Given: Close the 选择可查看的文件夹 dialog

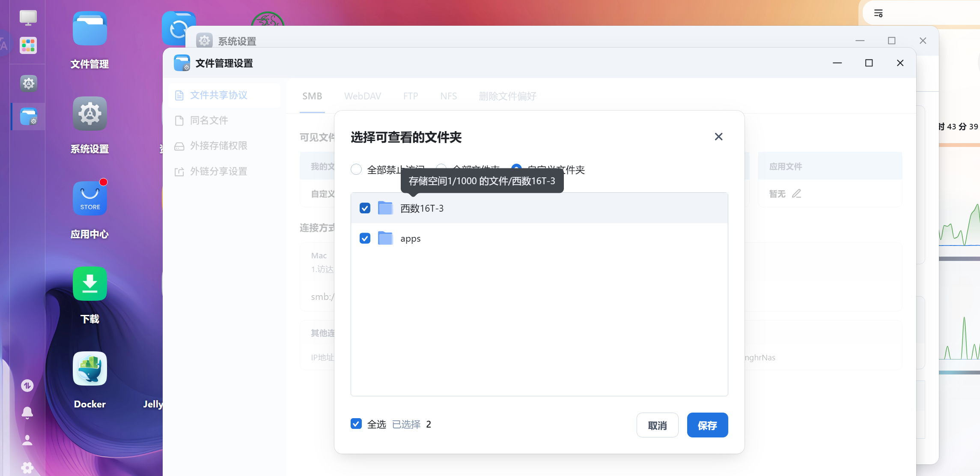Looking at the screenshot, I should tap(718, 137).
